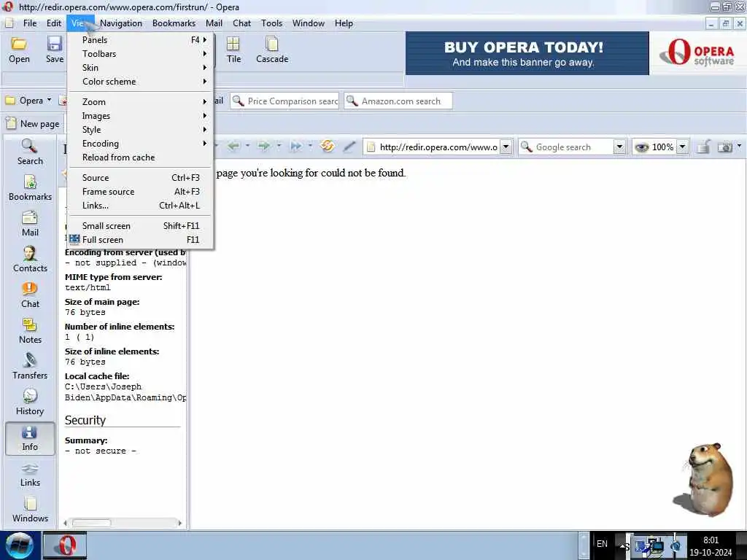This screenshot has height=560, width=747.
Task: Click the Opera taskbar button
Action: (65, 545)
